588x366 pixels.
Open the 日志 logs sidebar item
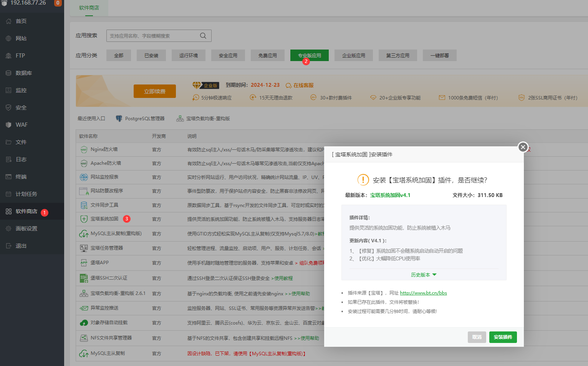32,159
